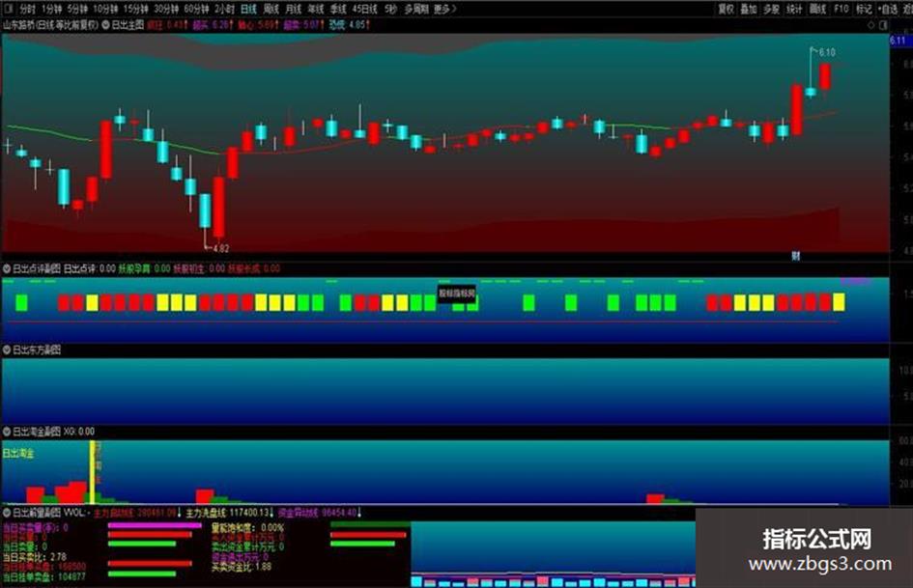
Task: Click the magenta bar in the energy panel
Action: pyautogui.click(x=155, y=525)
